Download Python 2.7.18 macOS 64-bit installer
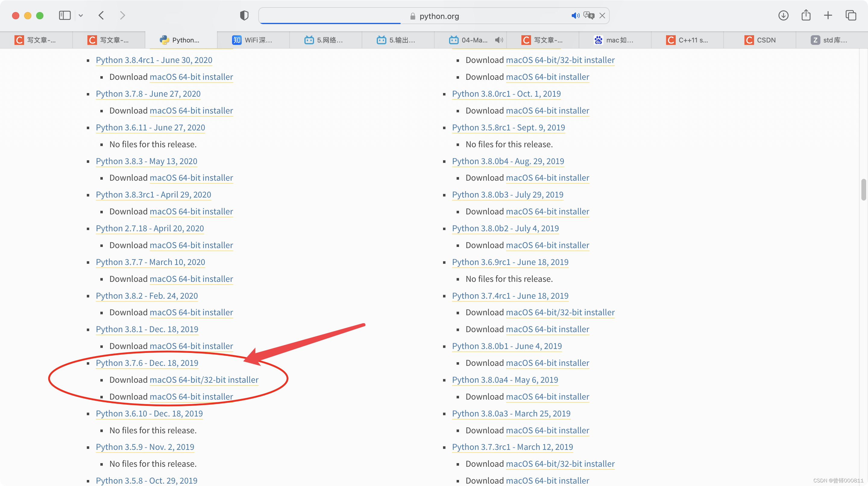The width and height of the screenshot is (868, 486). tap(191, 245)
